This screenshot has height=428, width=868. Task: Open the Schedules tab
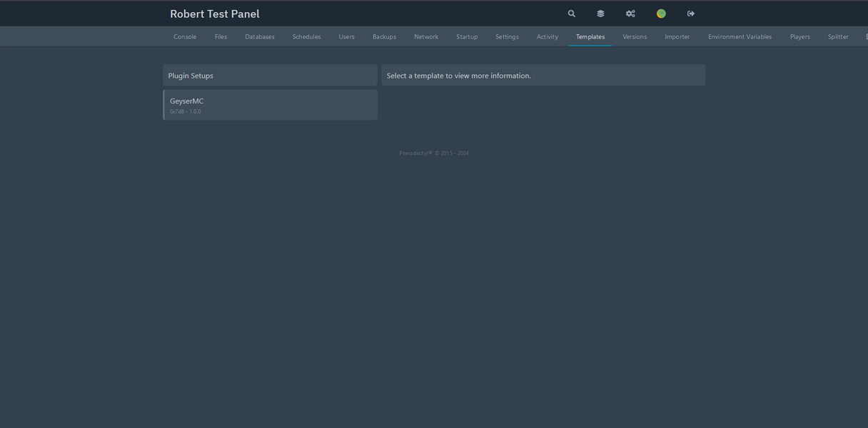[306, 36]
